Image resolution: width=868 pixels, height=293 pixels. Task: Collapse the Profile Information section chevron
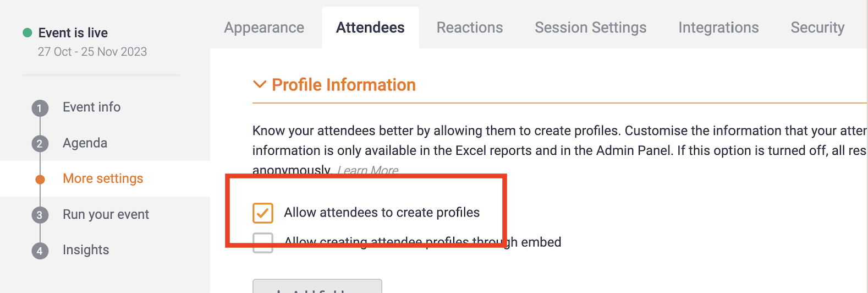[x=259, y=84]
